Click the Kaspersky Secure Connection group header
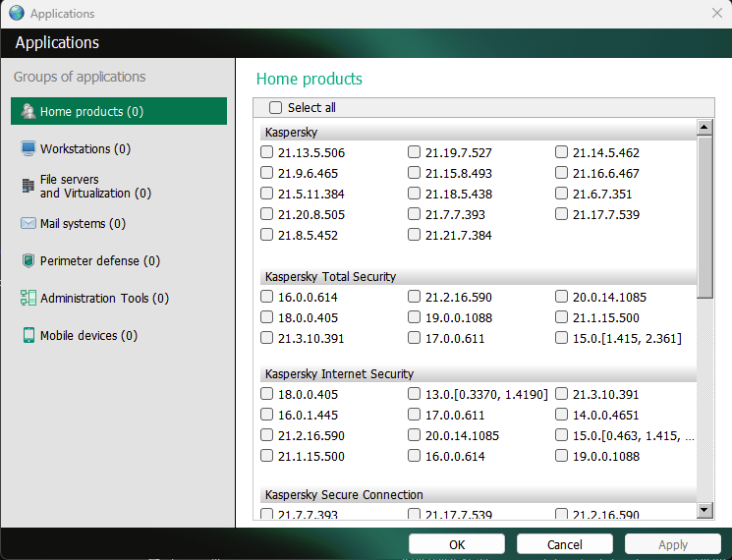The width and height of the screenshot is (732, 560). (x=479, y=495)
